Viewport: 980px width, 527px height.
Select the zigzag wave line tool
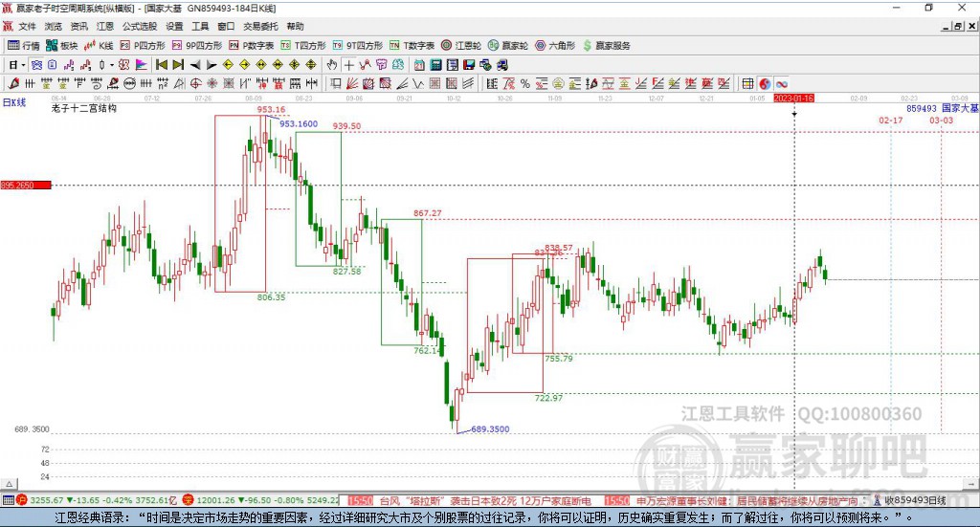point(417,83)
